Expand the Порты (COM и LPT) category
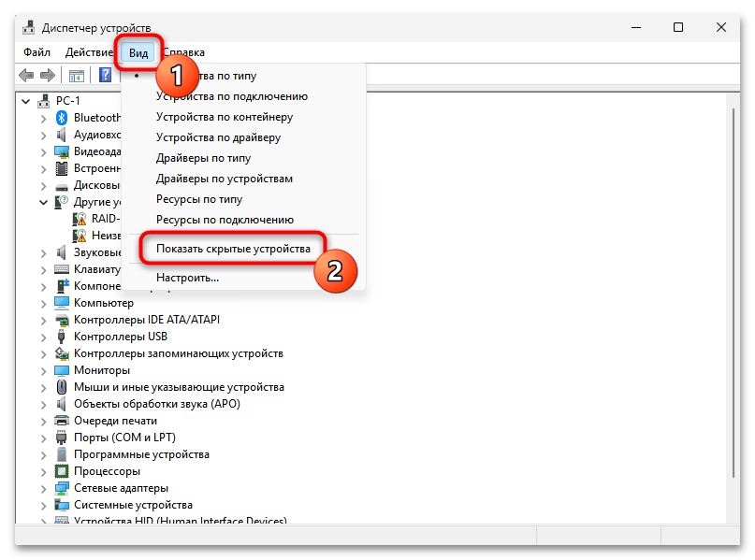The height and width of the screenshot is (560, 755). tap(43, 438)
